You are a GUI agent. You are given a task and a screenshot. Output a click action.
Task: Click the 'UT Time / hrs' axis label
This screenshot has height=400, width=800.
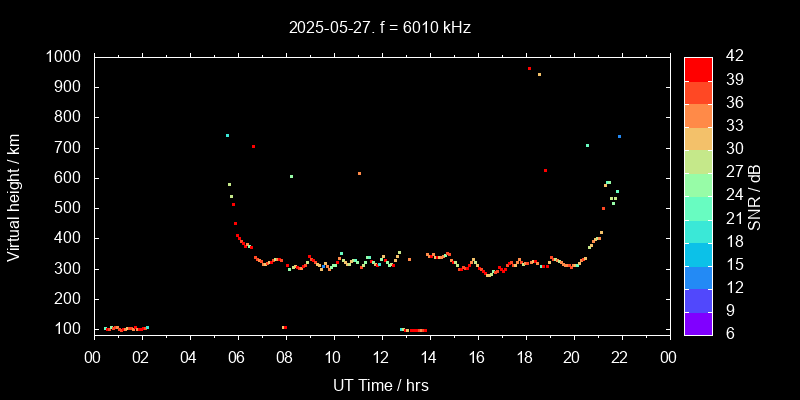pos(380,384)
